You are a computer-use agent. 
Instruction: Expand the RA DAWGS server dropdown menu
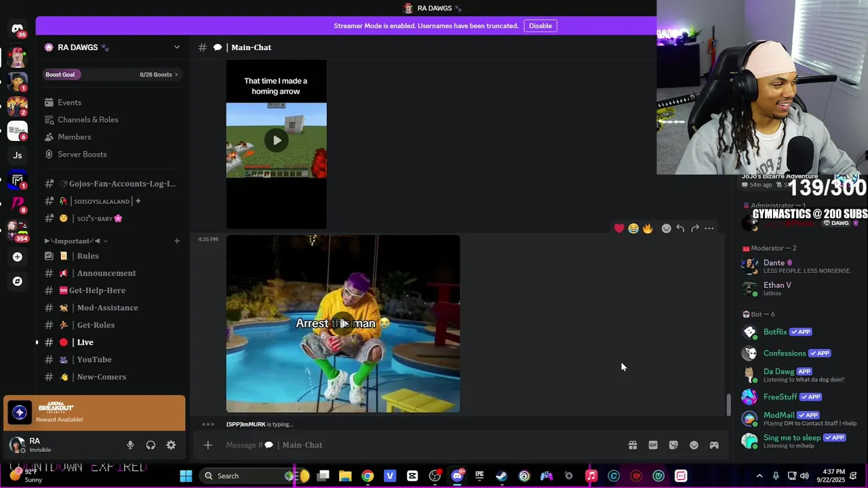(177, 47)
